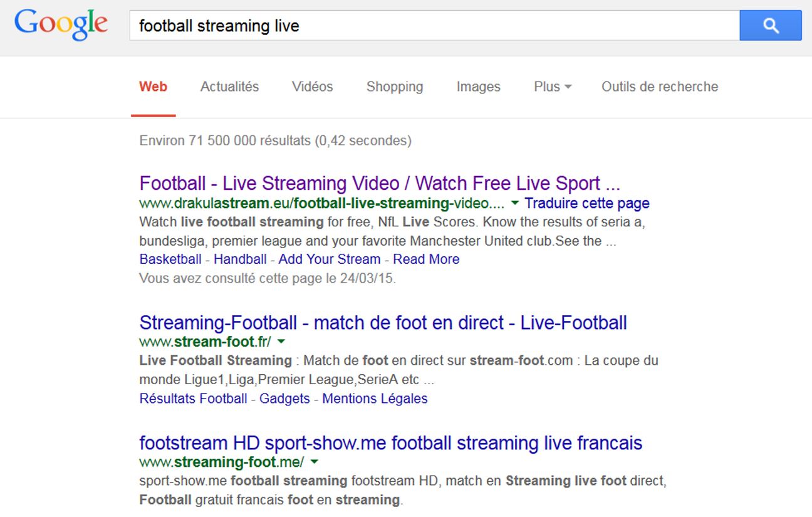Go to the Images tab

click(478, 86)
